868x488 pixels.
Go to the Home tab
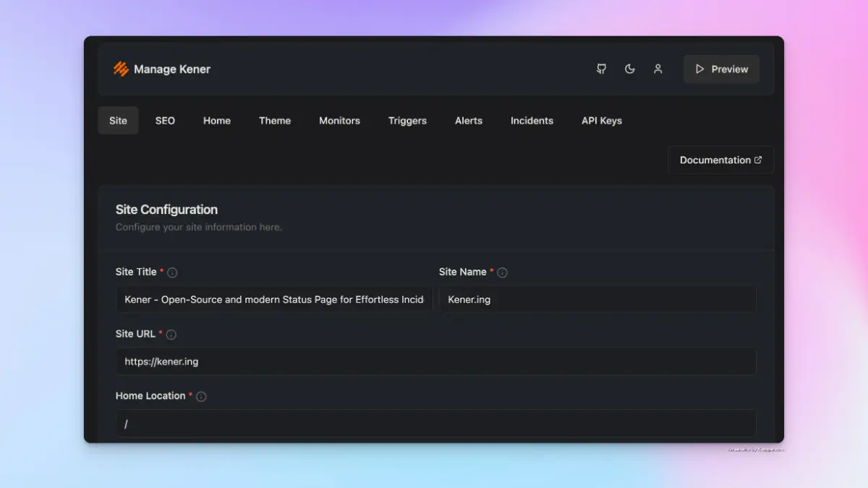coord(217,121)
